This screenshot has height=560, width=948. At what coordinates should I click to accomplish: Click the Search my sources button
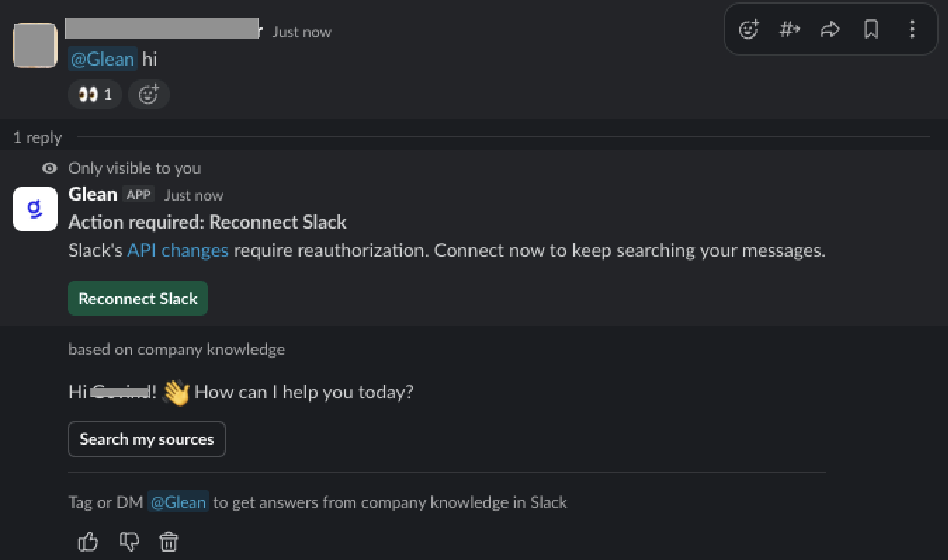(x=146, y=439)
